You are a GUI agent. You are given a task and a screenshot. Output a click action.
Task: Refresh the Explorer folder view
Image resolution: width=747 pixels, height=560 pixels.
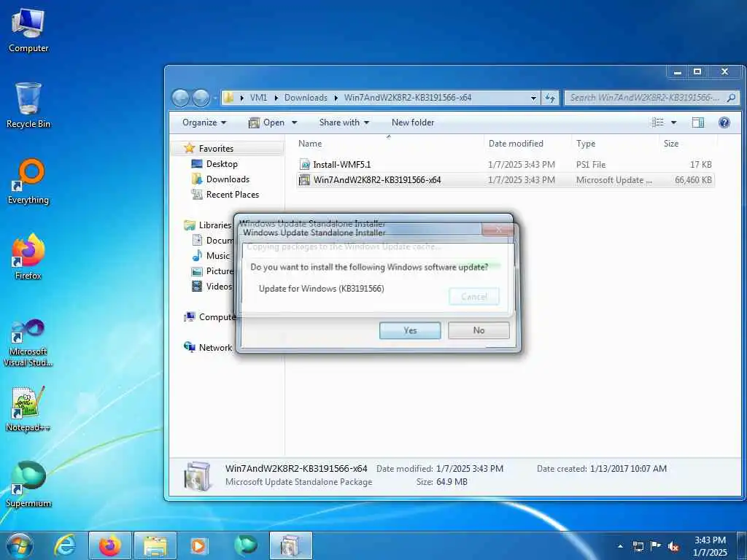[x=550, y=98]
